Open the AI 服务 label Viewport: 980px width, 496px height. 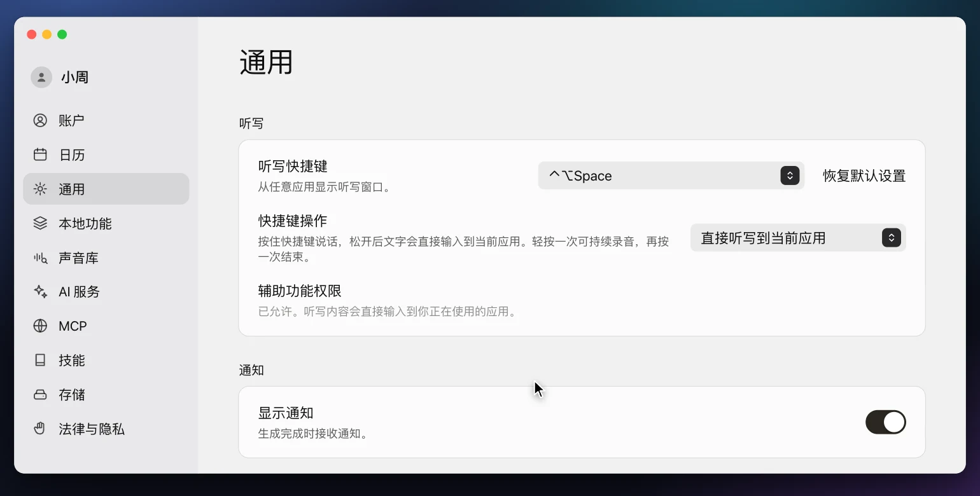click(x=79, y=292)
